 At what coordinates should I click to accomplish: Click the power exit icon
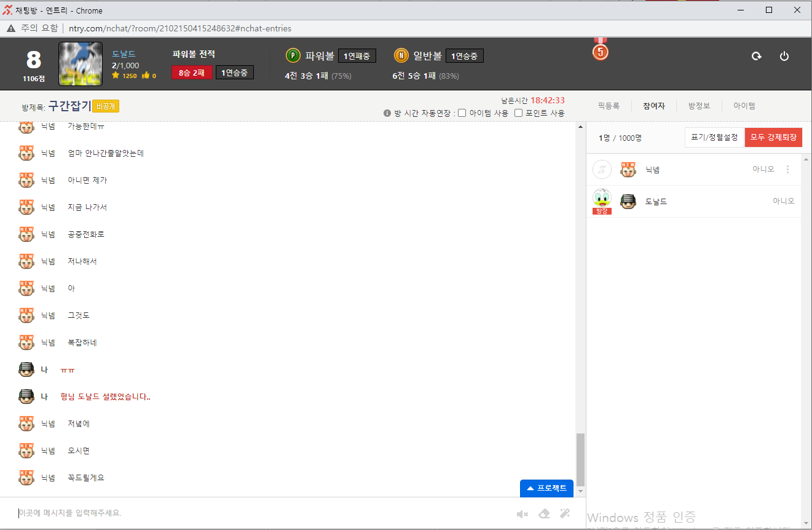(x=784, y=56)
